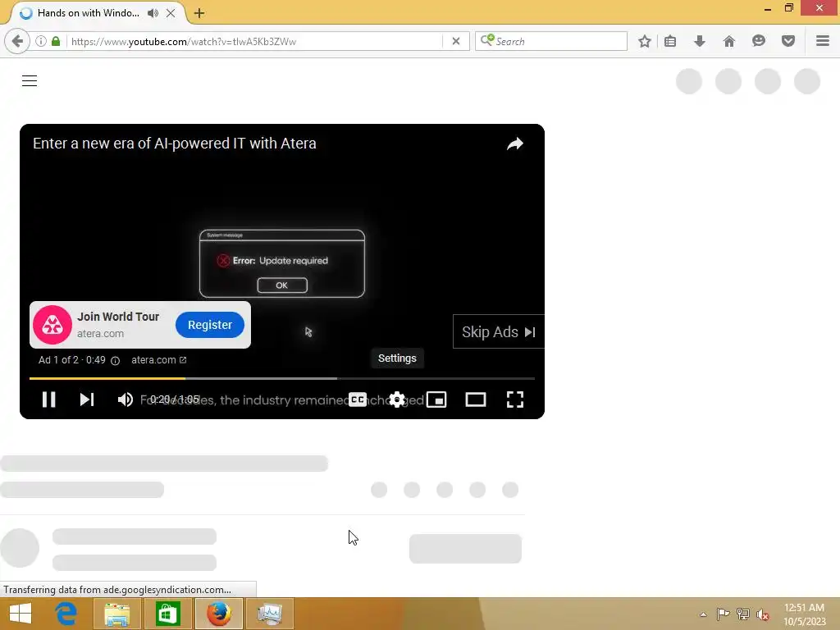
Task: Click Skip Ads button
Action: (498, 331)
